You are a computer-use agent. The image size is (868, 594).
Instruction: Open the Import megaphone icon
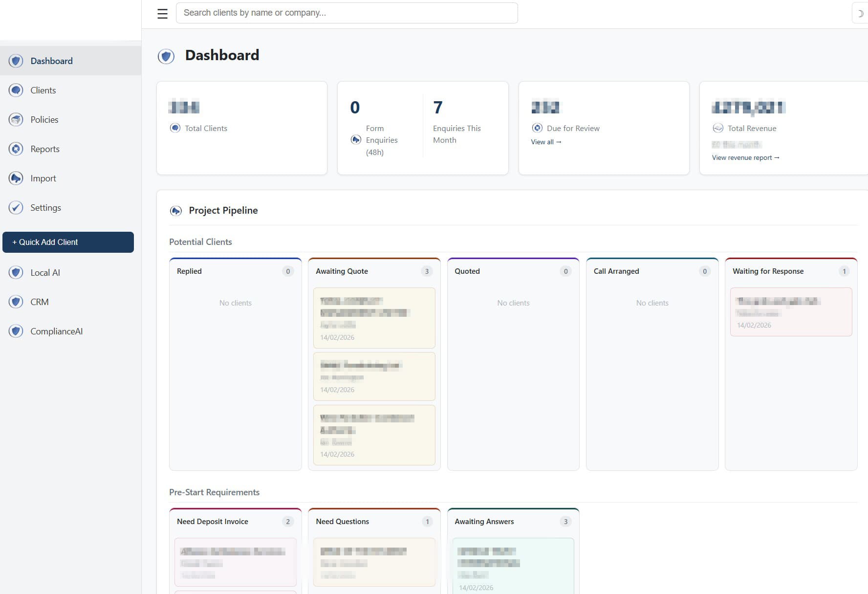tap(16, 178)
